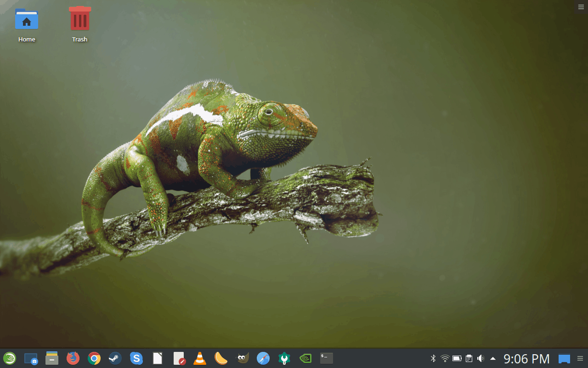Expand hidden system tray icons arrow
The width and height of the screenshot is (588, 368).
pos(493,358)
